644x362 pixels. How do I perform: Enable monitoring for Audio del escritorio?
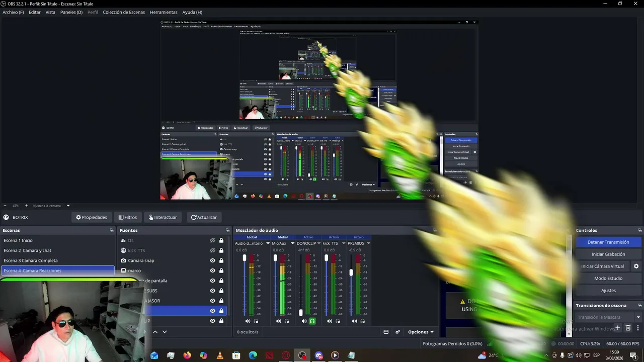256,321
